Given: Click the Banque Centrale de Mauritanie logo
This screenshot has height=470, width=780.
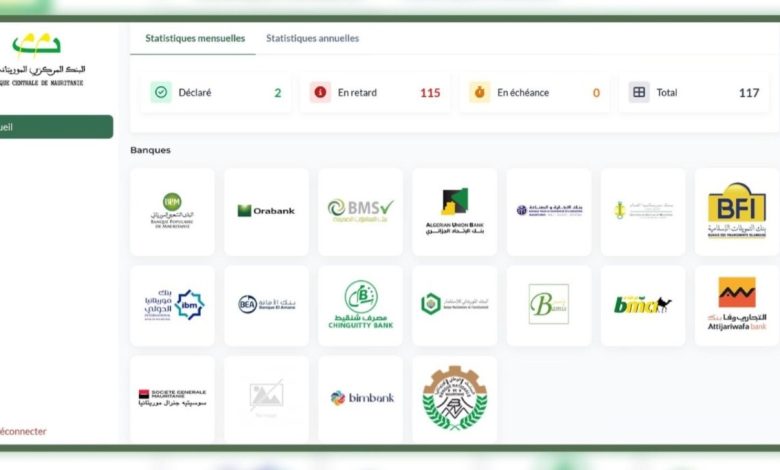Looking at the screenshot, I should click(40, 58).
